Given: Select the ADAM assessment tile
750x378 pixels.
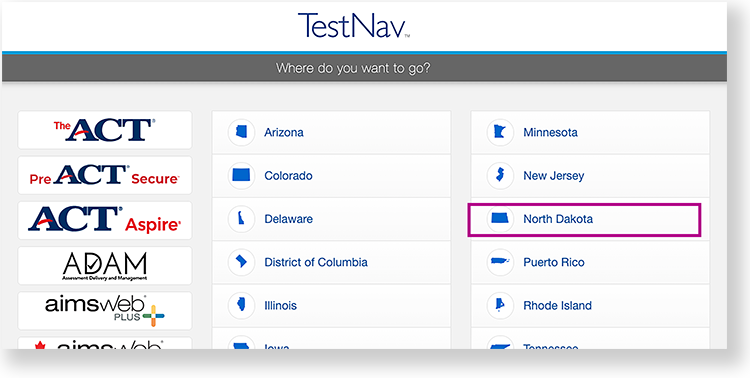Looking at the screenshot, I should pos(105,266).
